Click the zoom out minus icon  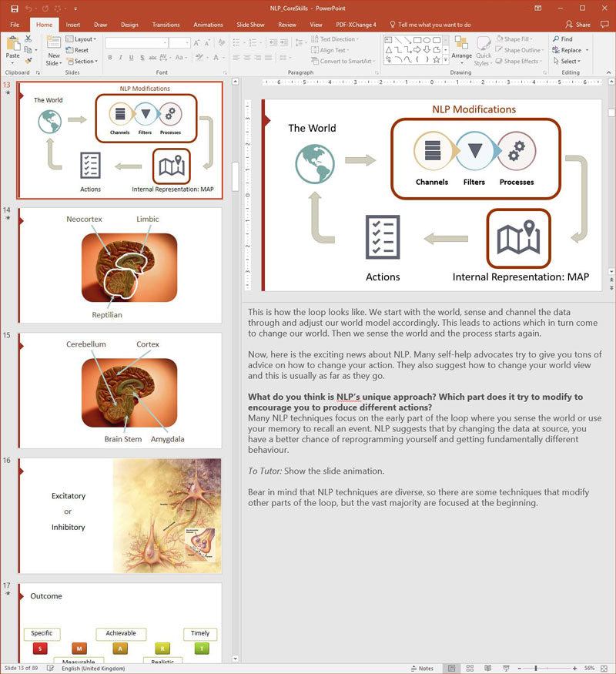tap(519, 669)
